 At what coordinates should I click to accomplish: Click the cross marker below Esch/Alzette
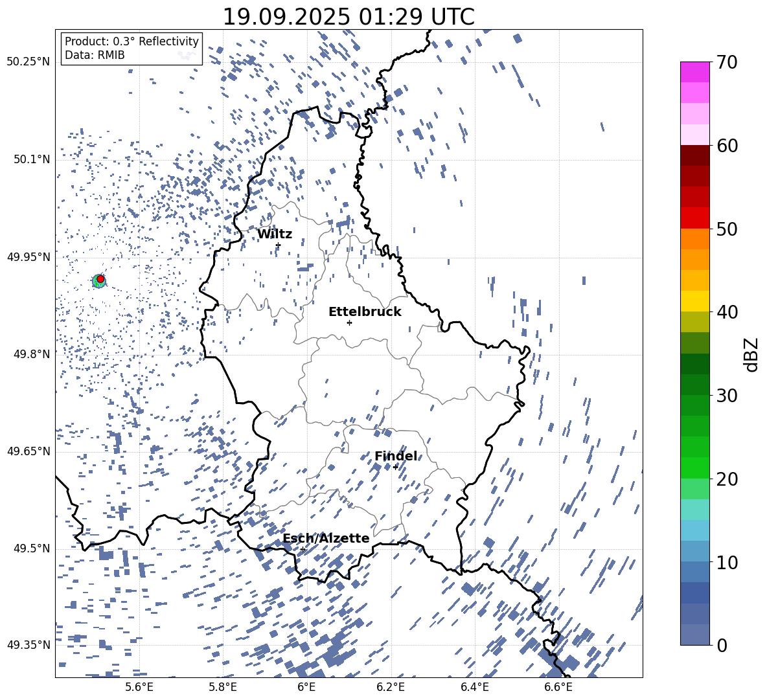[x=303, y=549]
